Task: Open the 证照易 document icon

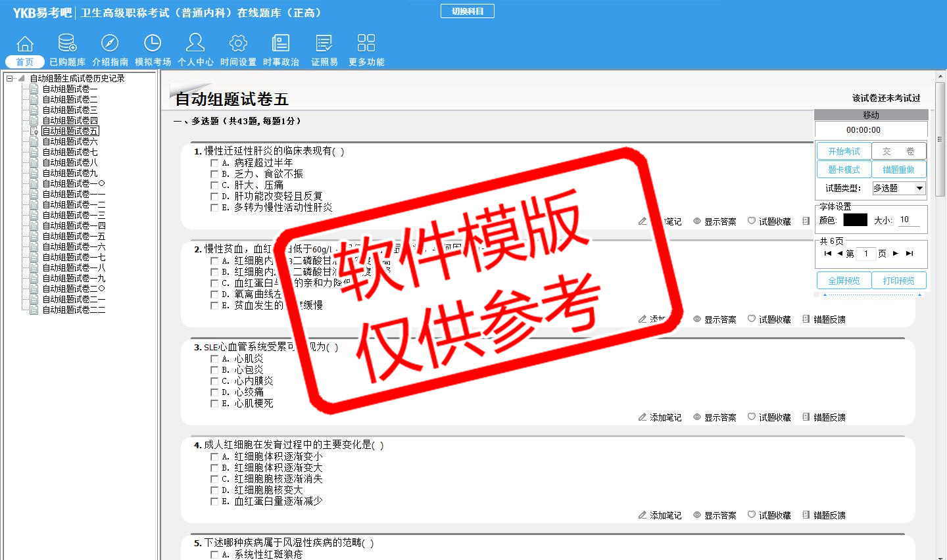Action: (x=324, y=43)
